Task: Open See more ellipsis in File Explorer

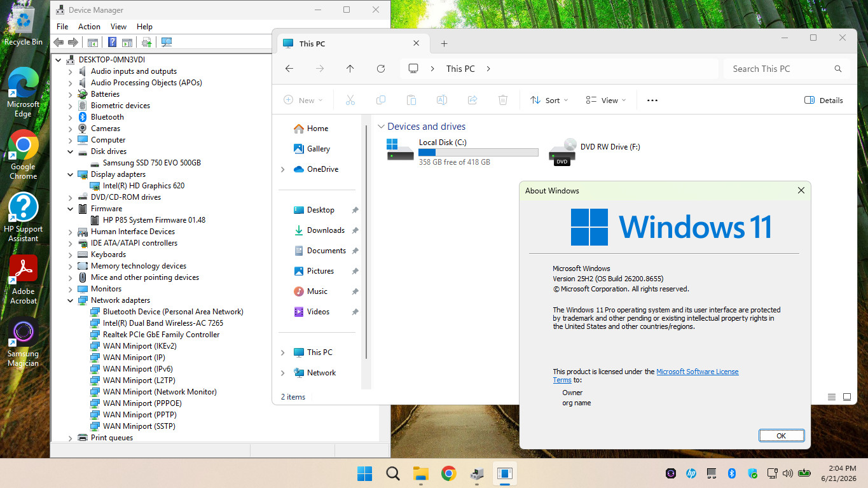Action: (652, 100)
